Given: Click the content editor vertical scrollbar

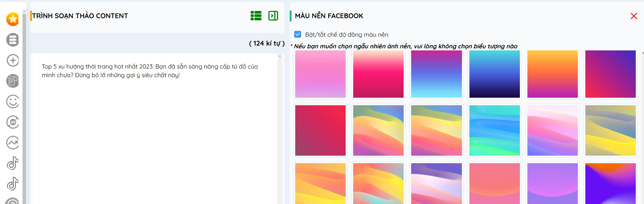Looking at the screenshot, I should tap(280, 129).
